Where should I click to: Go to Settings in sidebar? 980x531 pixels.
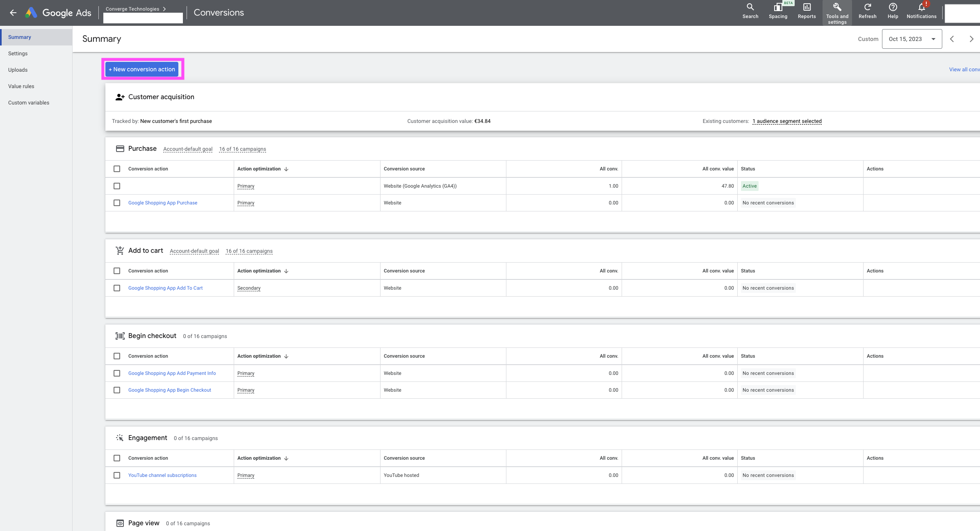18,54
